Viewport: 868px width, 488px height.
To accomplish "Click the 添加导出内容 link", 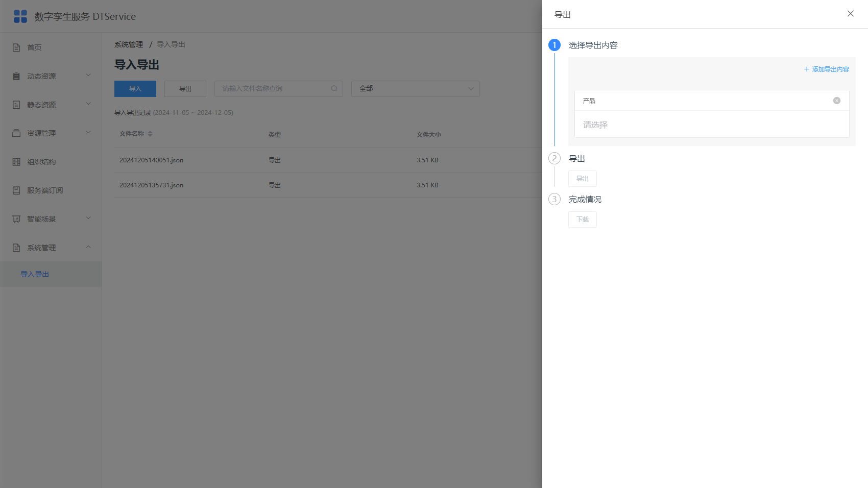I will pos(827,69).
